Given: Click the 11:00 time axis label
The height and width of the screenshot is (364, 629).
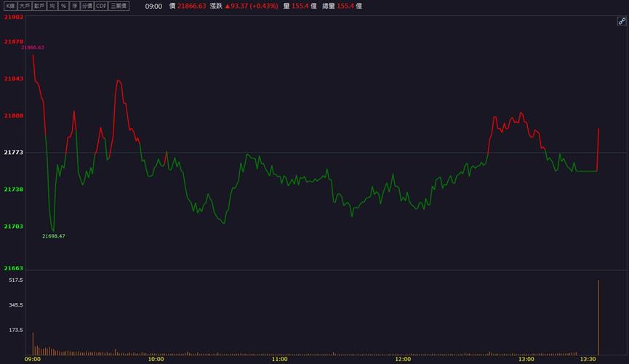Looking at the screenshot, I should pyautogui.click(x=280, y=359).
